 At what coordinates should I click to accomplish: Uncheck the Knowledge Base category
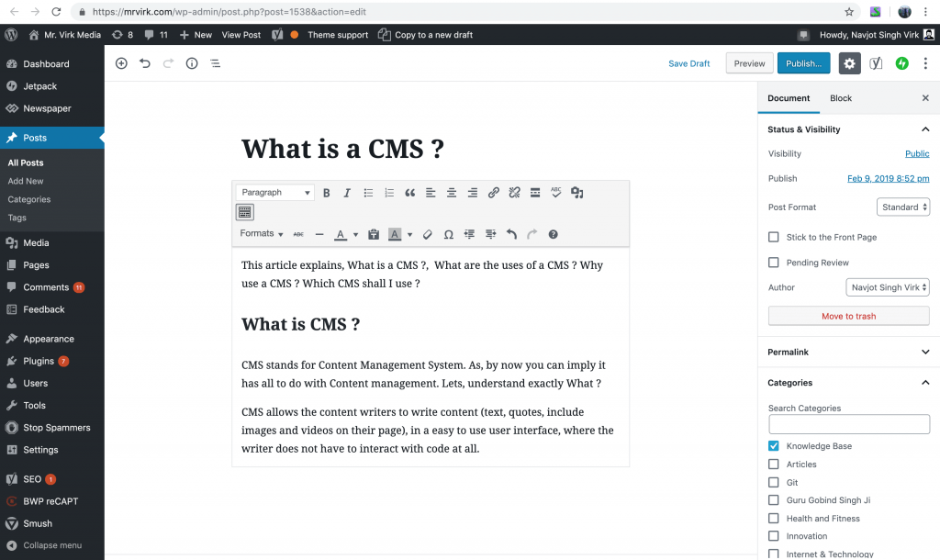coord(773,446)
